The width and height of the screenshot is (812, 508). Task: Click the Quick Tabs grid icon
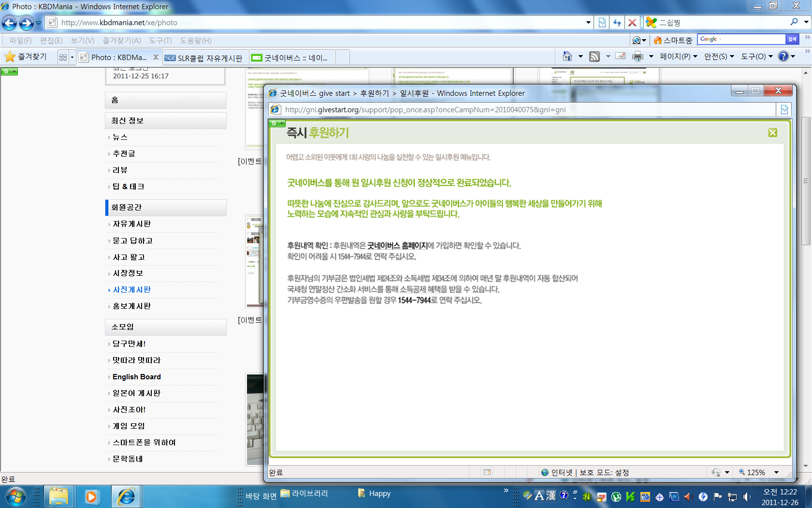pos(63,57)
